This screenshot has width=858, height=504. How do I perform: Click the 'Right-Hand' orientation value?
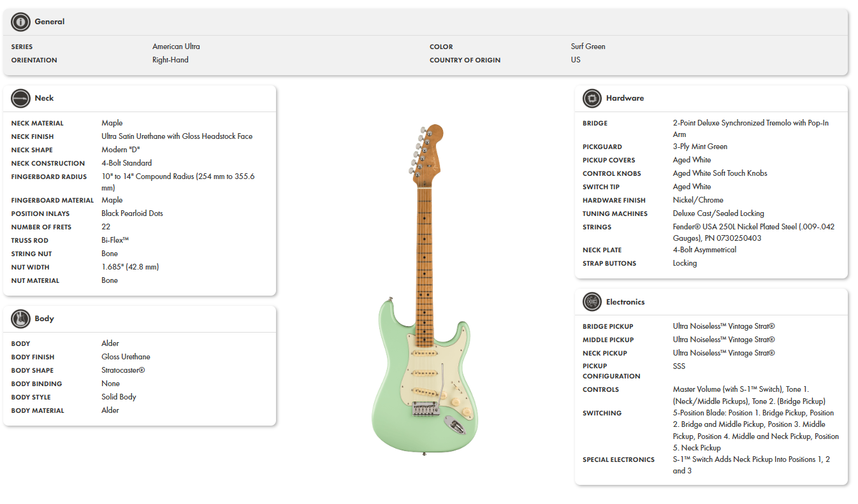(170, 60)
